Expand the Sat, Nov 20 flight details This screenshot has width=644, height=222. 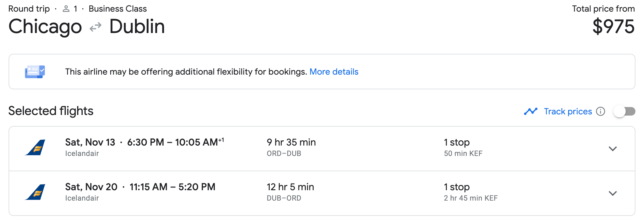pyautogui.click(x=612, y=194)
